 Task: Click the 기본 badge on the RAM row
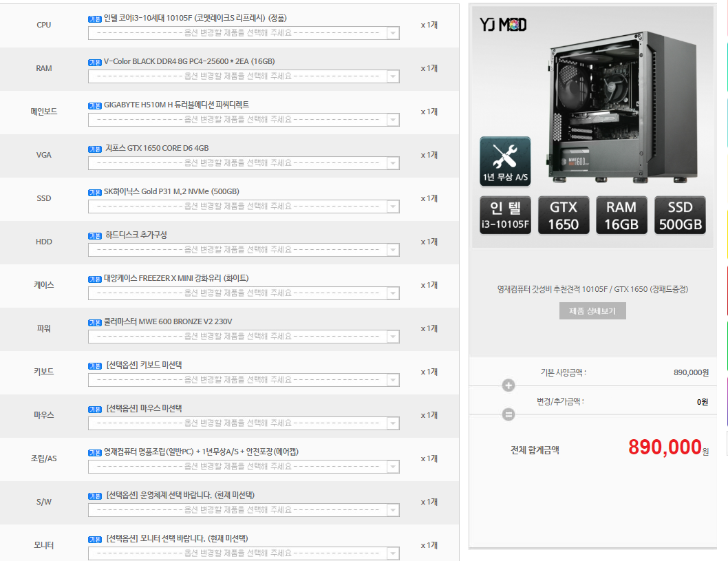coord(95,62)
